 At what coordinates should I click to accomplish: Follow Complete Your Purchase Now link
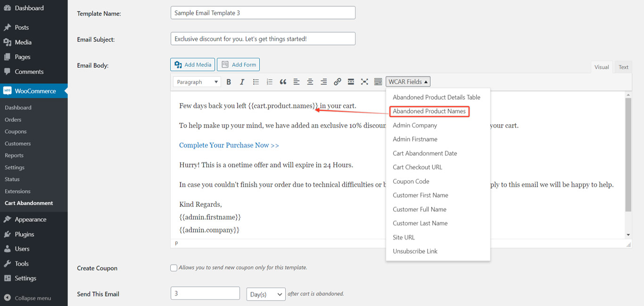coord(229,145)
